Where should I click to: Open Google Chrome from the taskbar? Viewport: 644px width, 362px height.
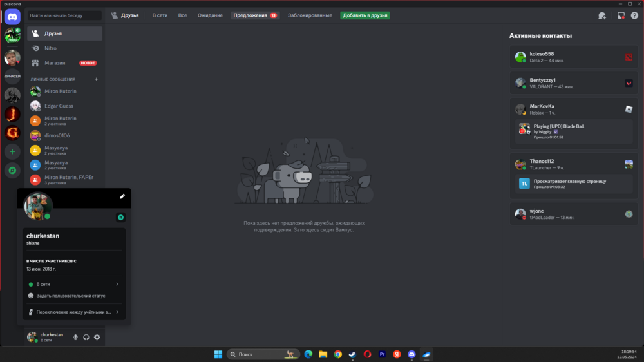[337, 354]
